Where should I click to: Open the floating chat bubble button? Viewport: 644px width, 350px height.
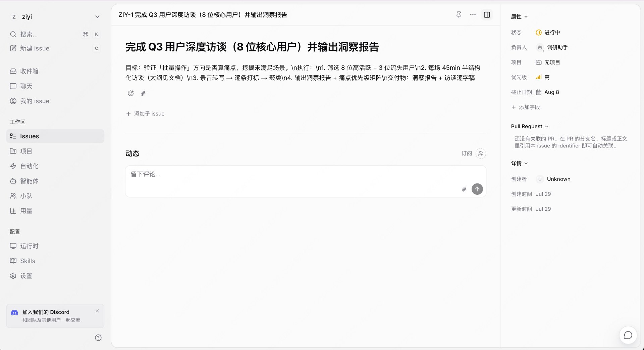[628, 335]
